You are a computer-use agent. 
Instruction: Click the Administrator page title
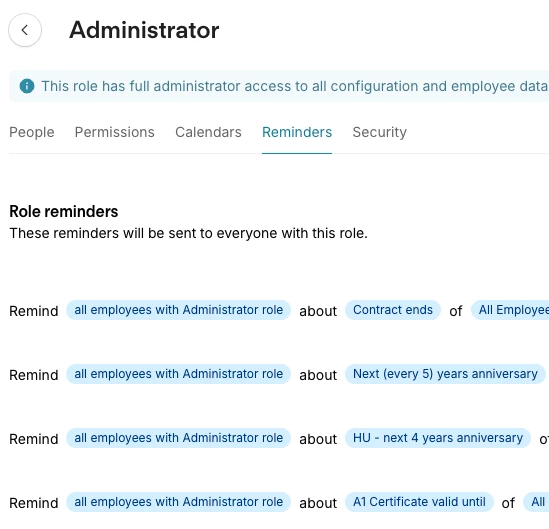click(144, 30)
